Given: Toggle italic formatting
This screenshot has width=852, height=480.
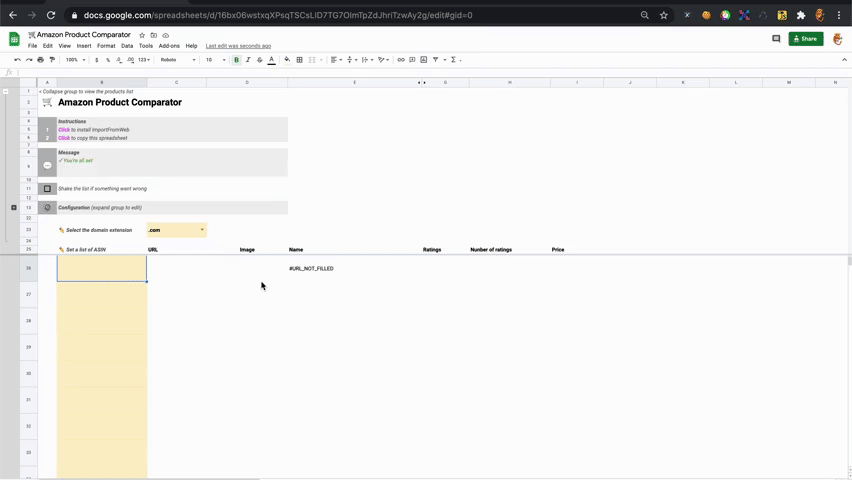Looking at the screenshot, I should pyautogui.click(x=248, y=60).
